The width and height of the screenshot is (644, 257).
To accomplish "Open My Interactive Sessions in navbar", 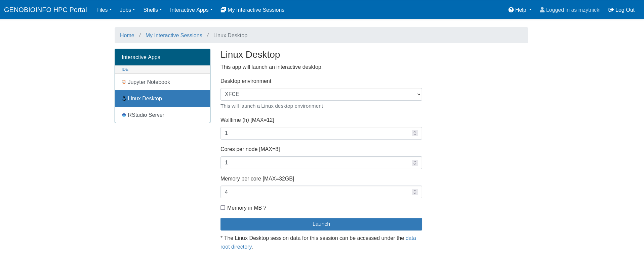I will (x=252, y=10).
